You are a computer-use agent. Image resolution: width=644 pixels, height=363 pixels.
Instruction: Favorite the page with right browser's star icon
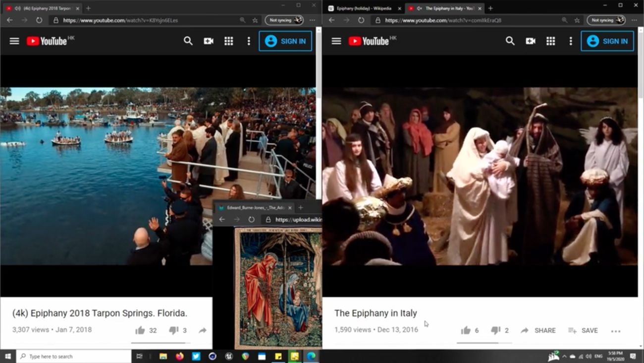[x=577, y=20]
